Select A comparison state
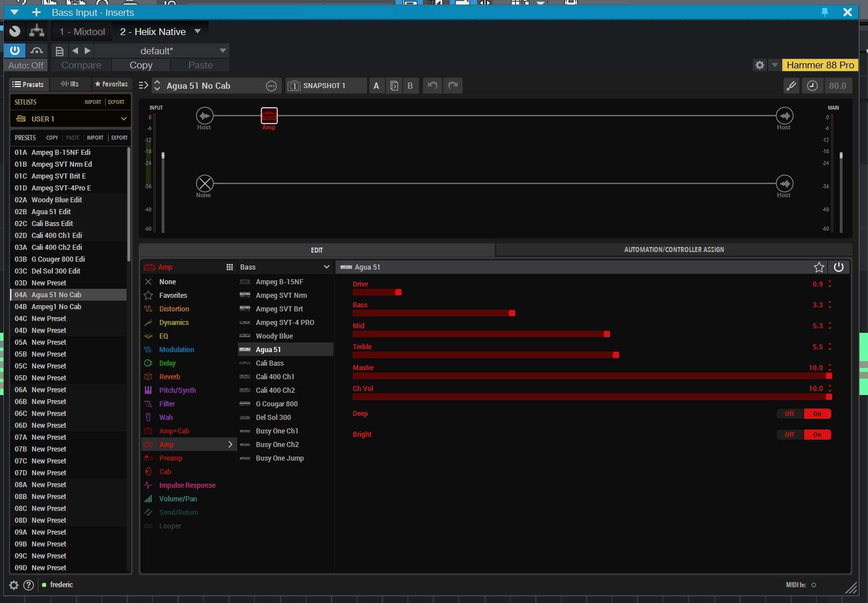 [376, 86]
